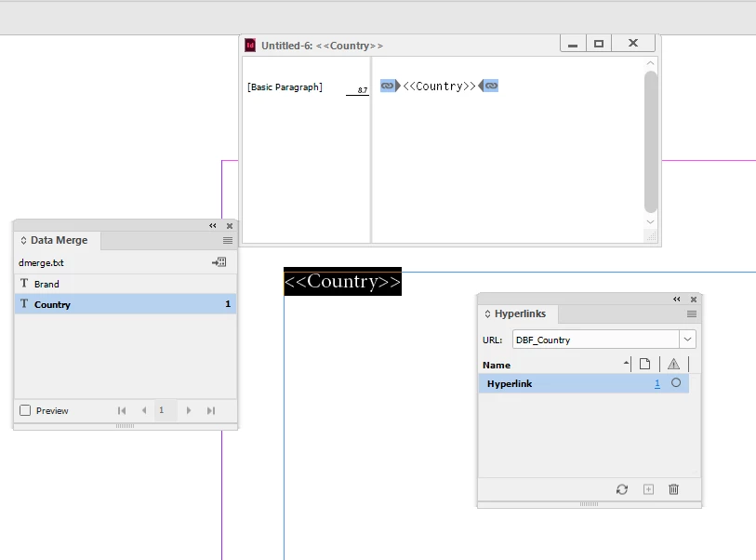Viewport: 756px width, 560px height.
Task: Click the page column icon in Hyperlinks
Action: [644, 364]
